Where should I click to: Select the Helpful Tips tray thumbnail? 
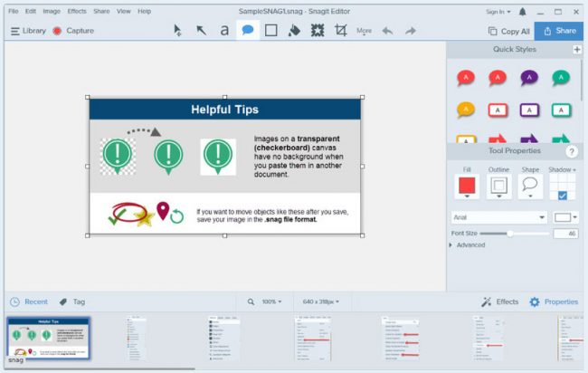point(48,338)
